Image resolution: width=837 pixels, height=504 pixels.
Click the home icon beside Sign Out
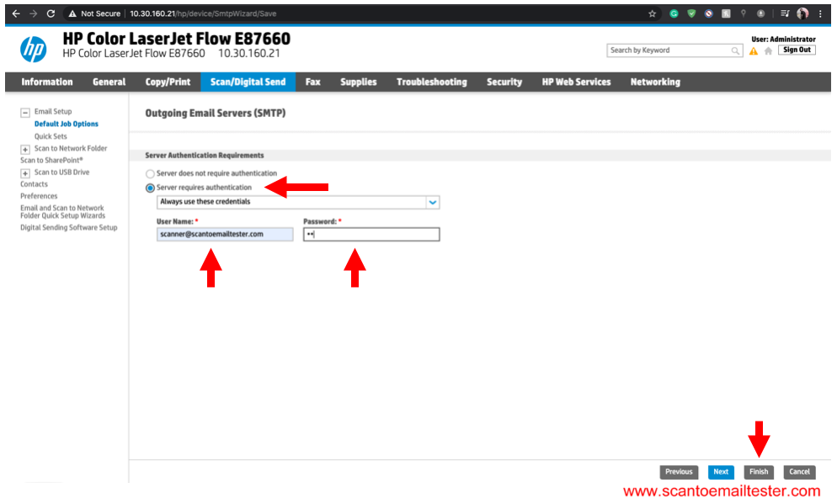click(x=767, y=51)
